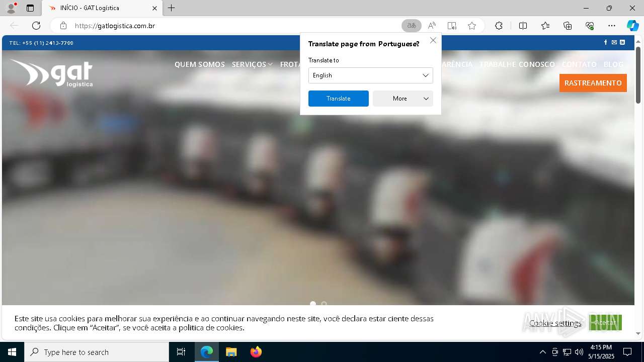Open Browser essentials
The height and width of the screenshot is (362, 644).
pyautogui.click(x=590, y=26)
